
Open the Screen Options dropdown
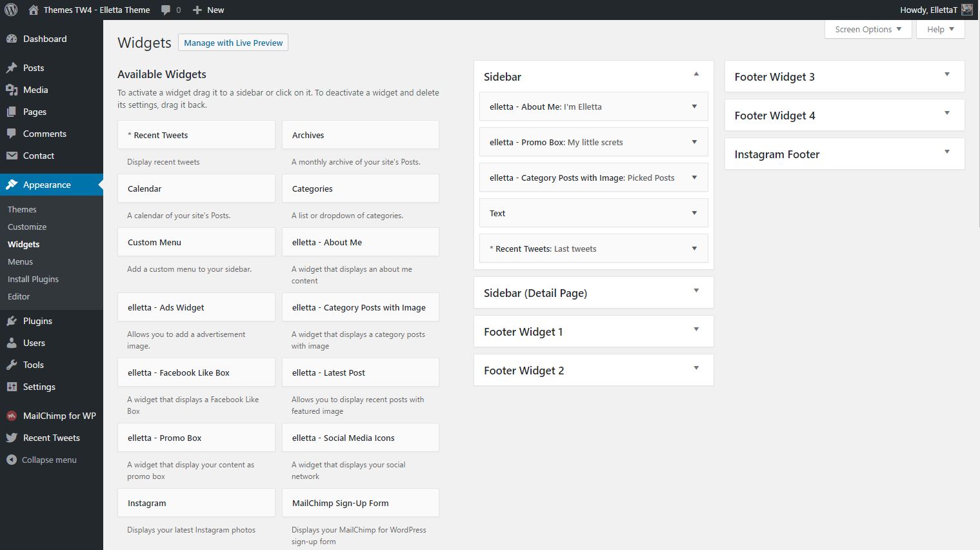point(868,29)
